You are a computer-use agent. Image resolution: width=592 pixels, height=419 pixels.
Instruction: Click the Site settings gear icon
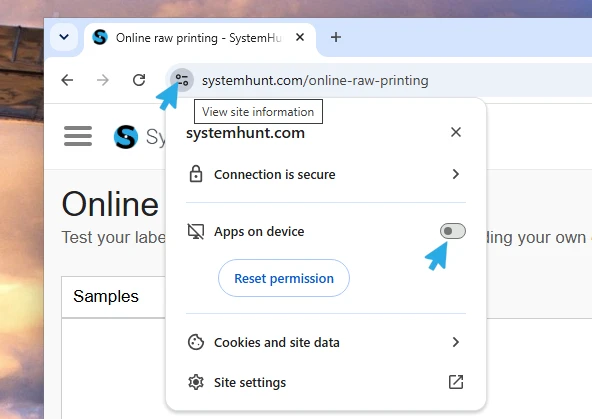[x=196, y=382]
